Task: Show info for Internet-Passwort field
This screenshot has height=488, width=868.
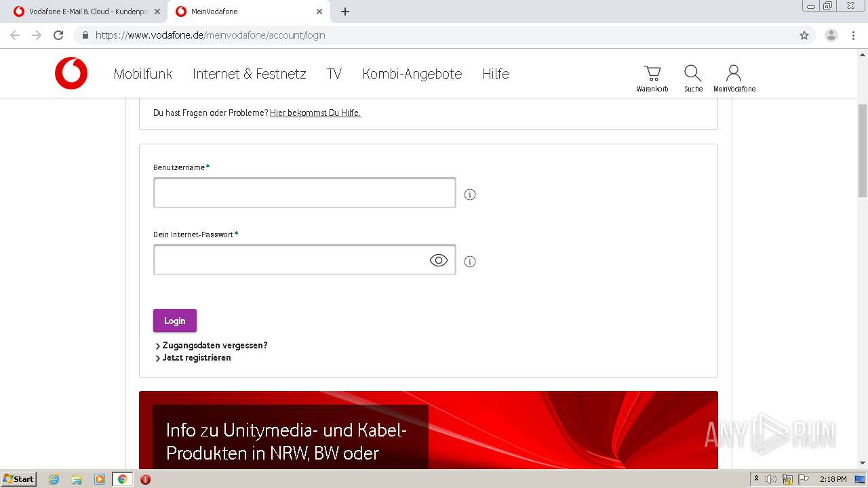Action: coord(470,262)
